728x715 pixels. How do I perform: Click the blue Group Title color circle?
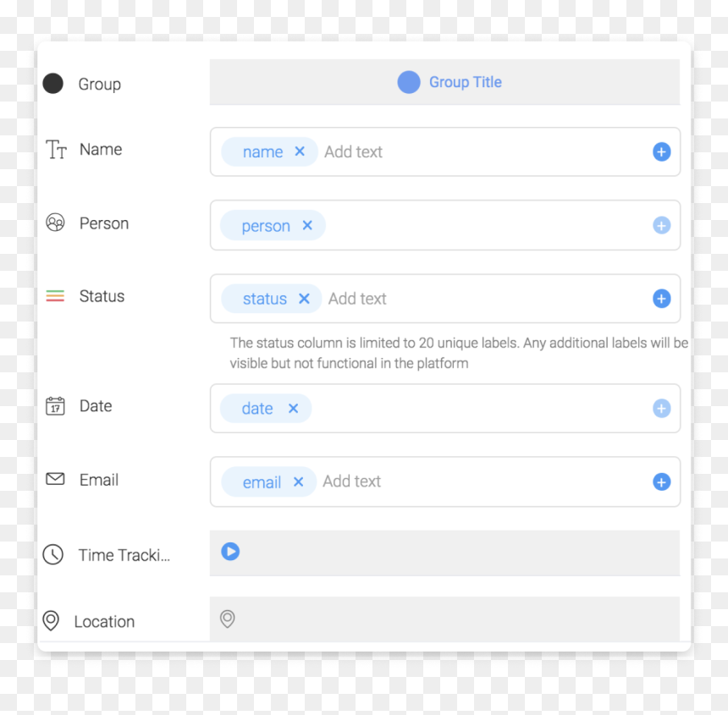coord(409,82)
